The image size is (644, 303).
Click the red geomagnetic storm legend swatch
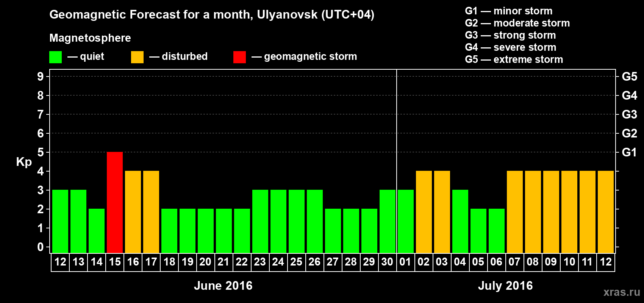pos(239,57)
